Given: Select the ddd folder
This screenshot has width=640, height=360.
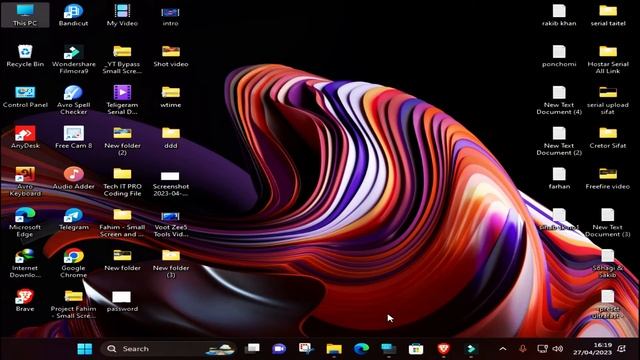Looking at the screenshot, I should coord(171,138).
